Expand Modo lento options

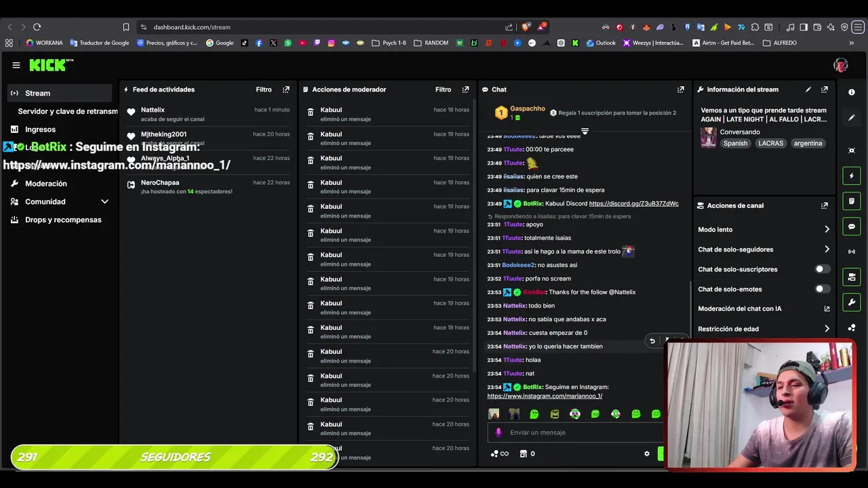(827, 229)
